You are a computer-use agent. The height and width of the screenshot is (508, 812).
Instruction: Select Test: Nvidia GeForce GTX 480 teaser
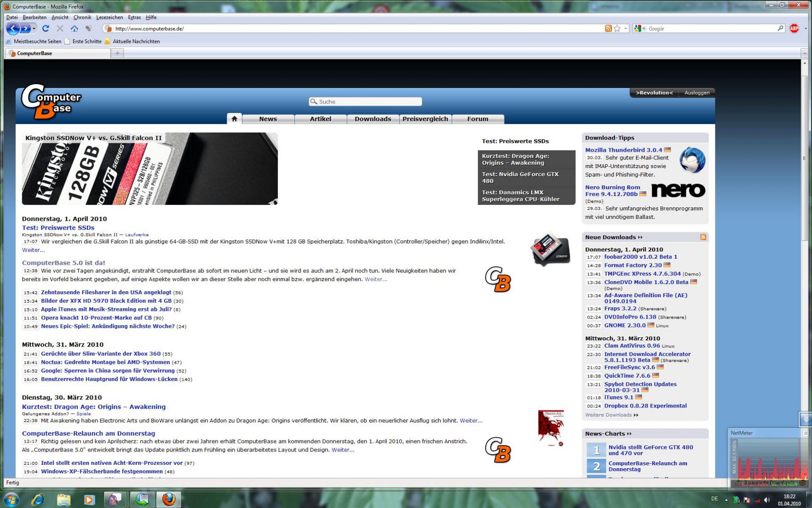click(527, 177)
